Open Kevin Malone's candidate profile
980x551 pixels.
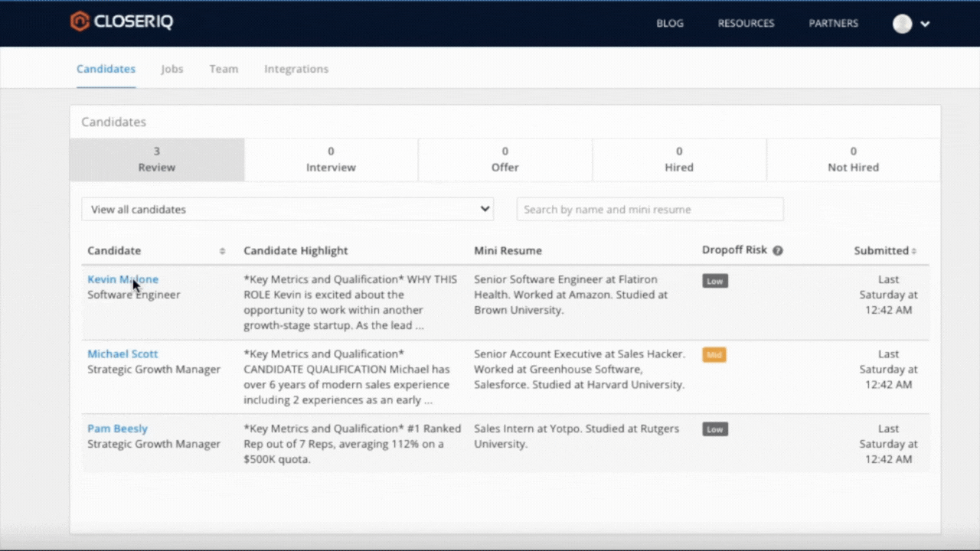[x=122, y=279]
